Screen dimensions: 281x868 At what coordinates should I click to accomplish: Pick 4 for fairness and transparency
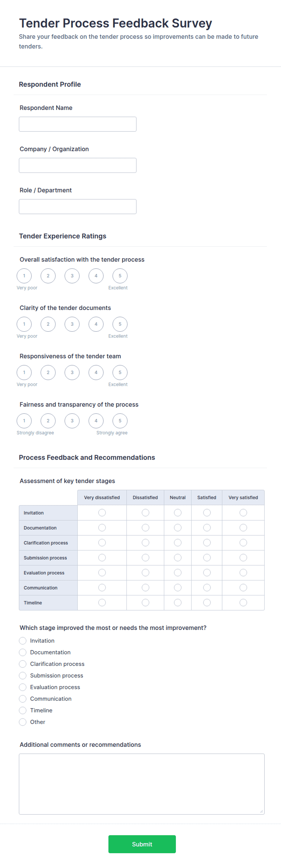point(96,421)
